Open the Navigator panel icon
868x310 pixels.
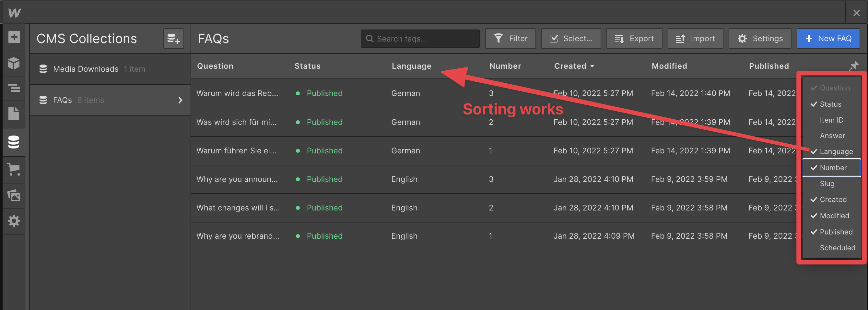tap(14, 88)
